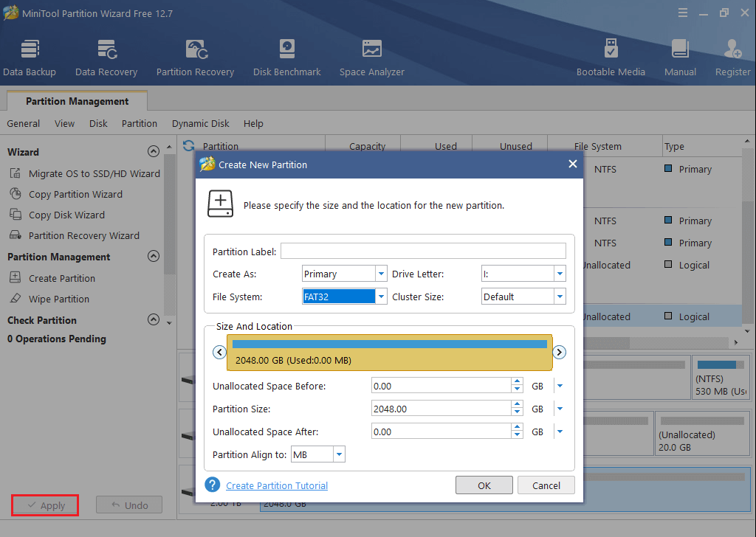Click the Partition Size value field

coord(441,409)
